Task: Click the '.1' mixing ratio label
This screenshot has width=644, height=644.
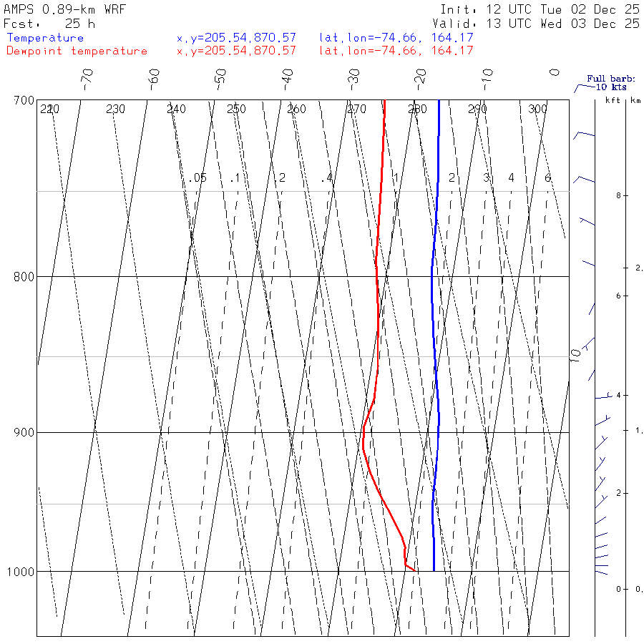Action: click(235, 178)
